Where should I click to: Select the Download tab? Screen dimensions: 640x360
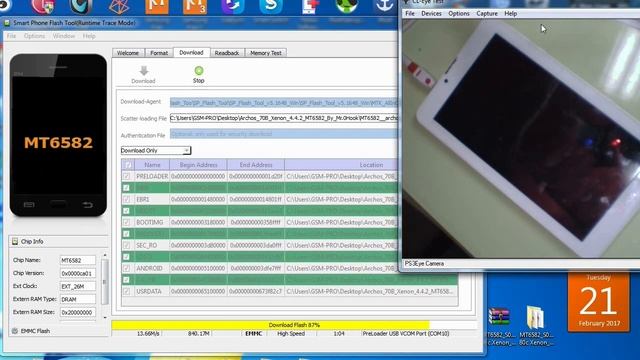(191, 53)
